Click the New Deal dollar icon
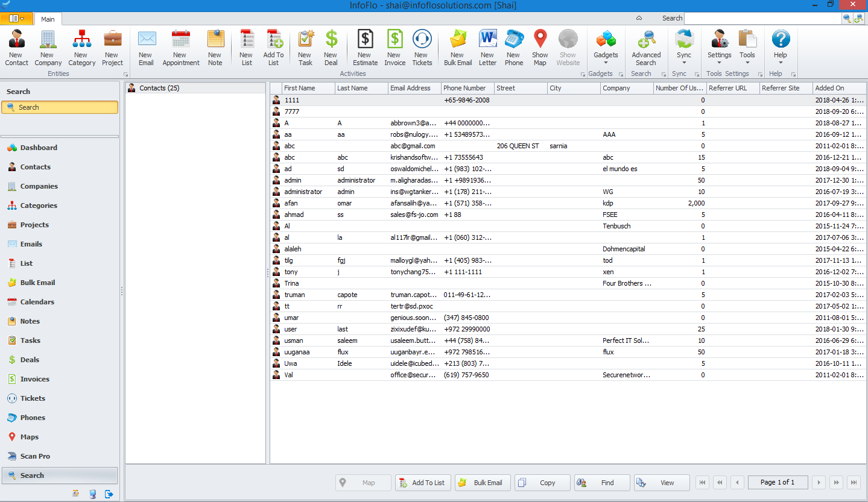Screen dimensions: 868x502 point(331,47)
